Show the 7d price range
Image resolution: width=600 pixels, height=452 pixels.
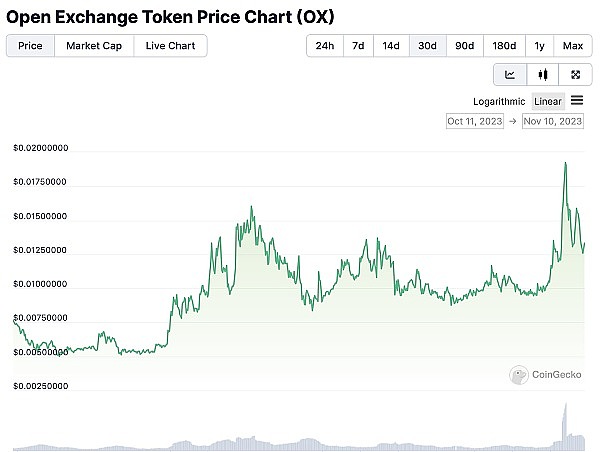[358, 46]
